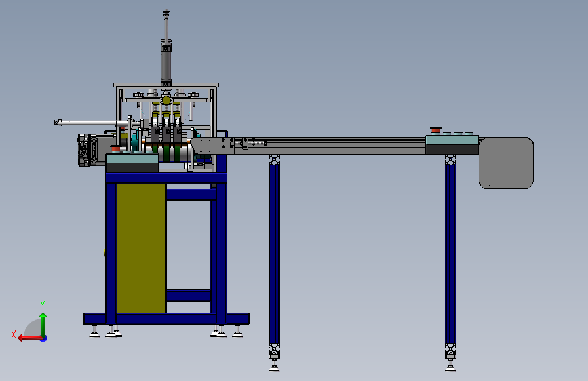The image size is (588, 381).
Task: Select the olive side panel of machine frame
Action: point(141,248)
